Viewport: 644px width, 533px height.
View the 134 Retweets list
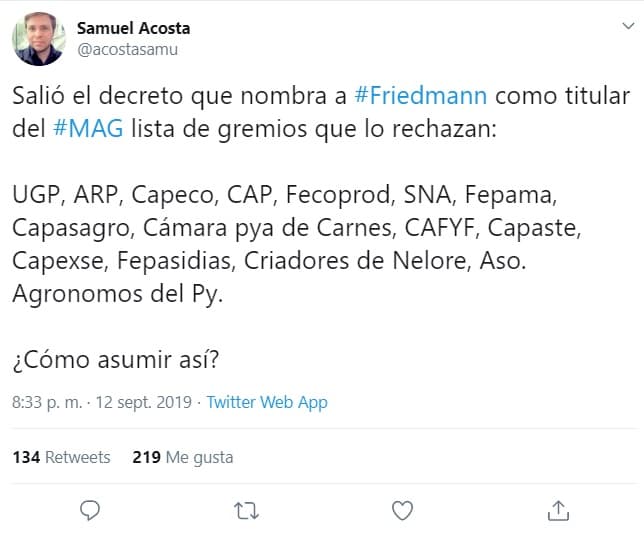tap(61, 457)
